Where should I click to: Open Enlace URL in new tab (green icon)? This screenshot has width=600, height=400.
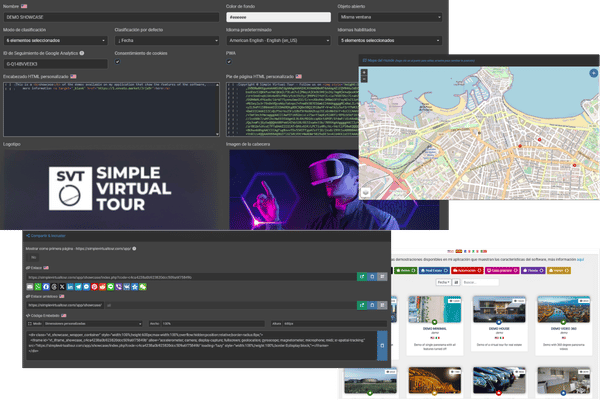pos(362,276)
